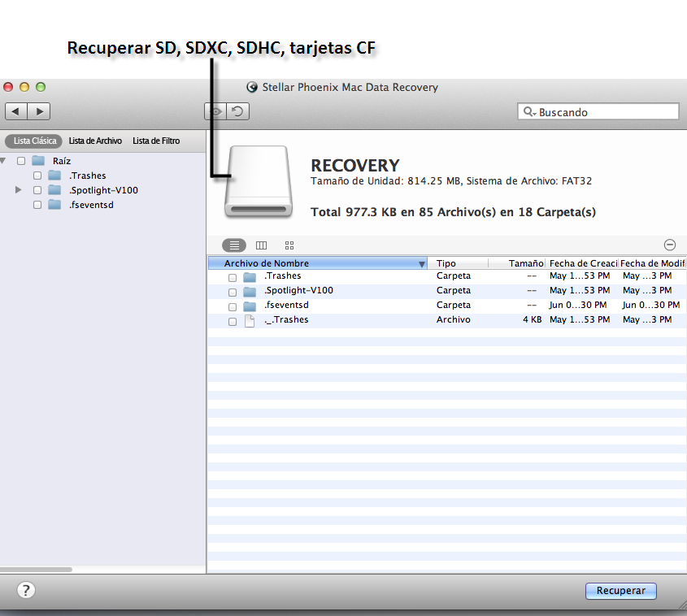Image resolution: width=687 pixels, height=616 pixels.
Task: Click Raíz folder icon in tree
Action: [x=38, y=161]
